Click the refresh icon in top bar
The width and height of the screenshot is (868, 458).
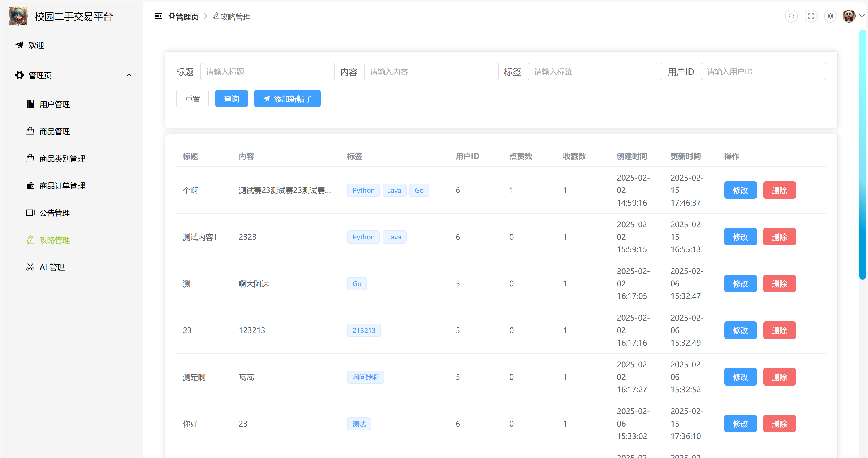[791, 16]
